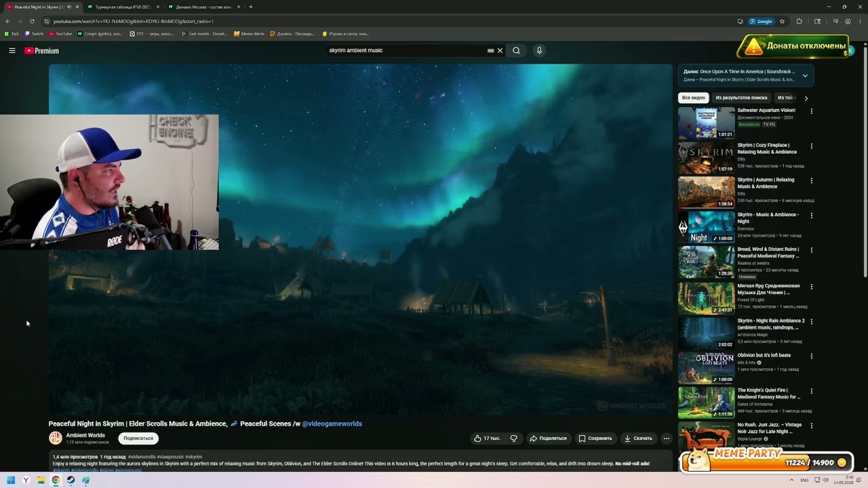Open the Chrome profile icon
868x488 pixels.
click(x=848, y=21)
